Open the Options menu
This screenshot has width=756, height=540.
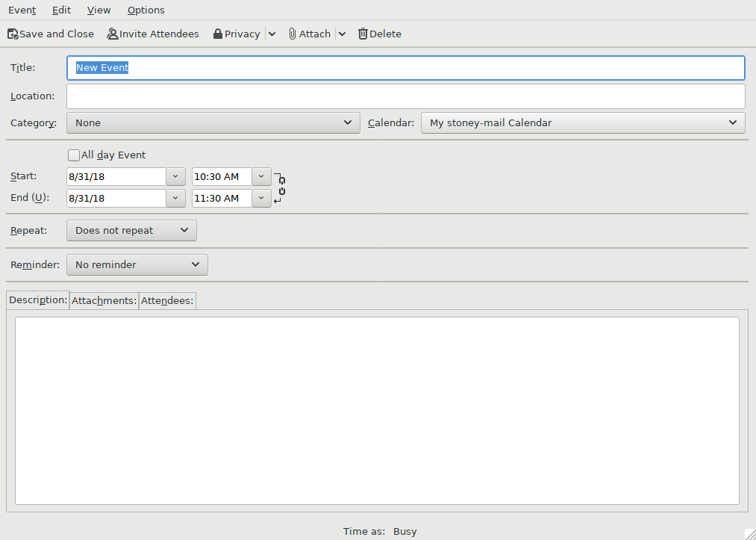(146, 10)
